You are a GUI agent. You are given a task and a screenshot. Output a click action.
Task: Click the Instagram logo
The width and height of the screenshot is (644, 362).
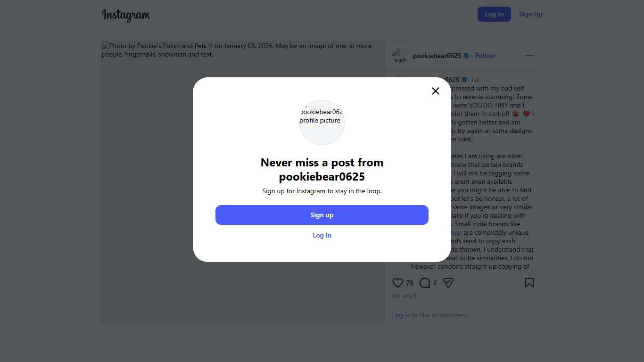(x=126, y=15)
